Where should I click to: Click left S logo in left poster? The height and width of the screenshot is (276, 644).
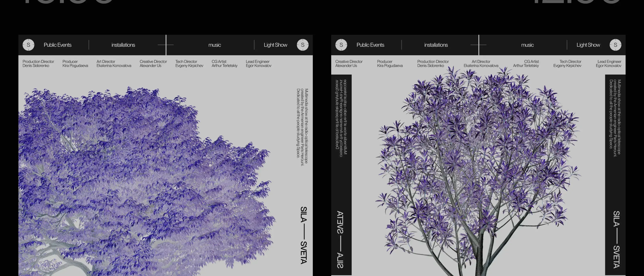29,45
